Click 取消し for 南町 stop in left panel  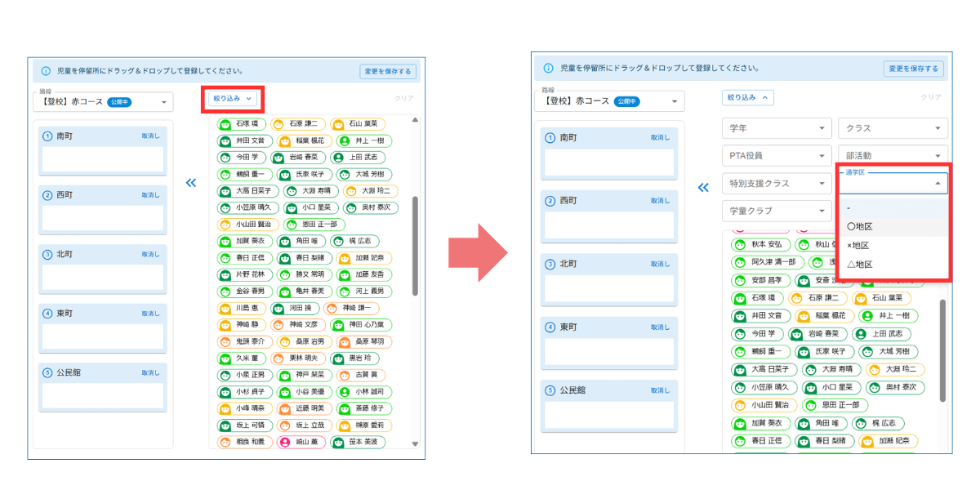click(x=150, y=136)
